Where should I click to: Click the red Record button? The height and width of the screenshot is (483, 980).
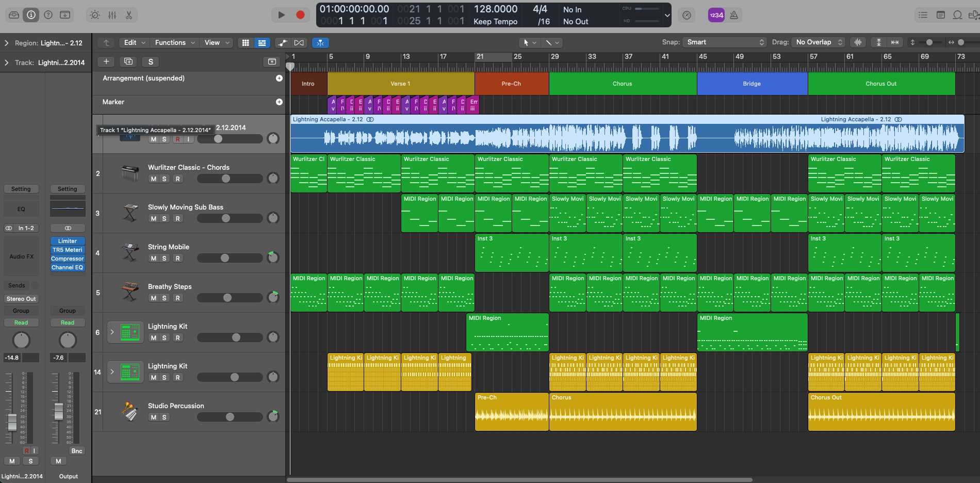click(x=300, y=15)
